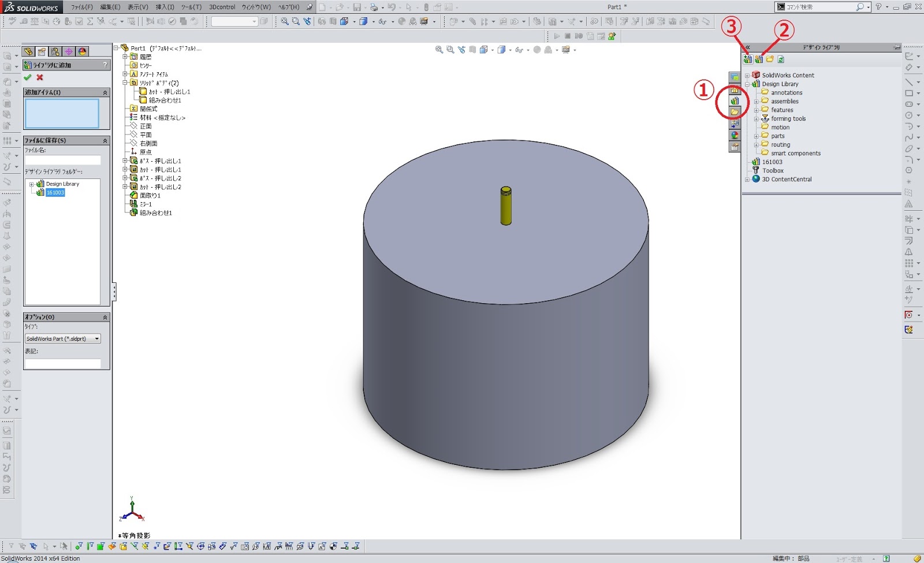The width and height of the screenshot is (924, 563).
Task: Pin the Design Library pane
Action: (x=896, y=47)
